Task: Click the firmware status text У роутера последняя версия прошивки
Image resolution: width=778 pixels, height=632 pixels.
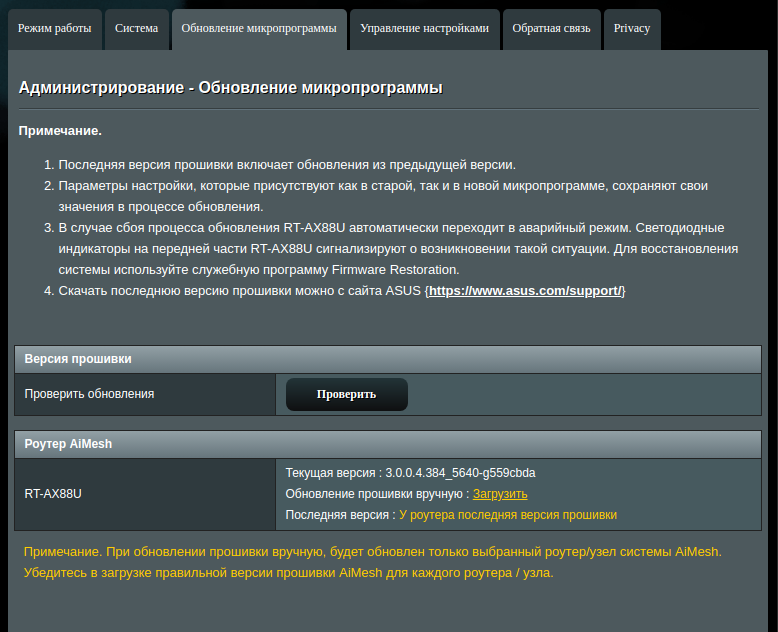Action: click(508, 515)
